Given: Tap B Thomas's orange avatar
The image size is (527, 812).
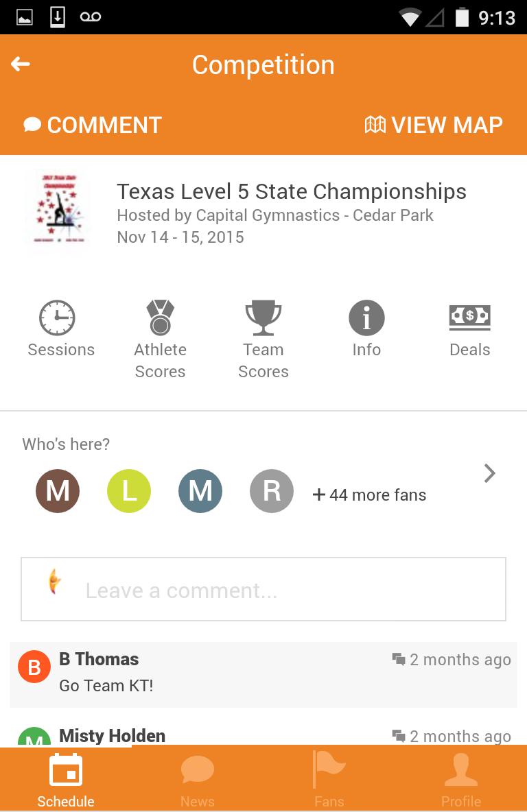Looking at the screenshot, I should (x=34, y=667).
